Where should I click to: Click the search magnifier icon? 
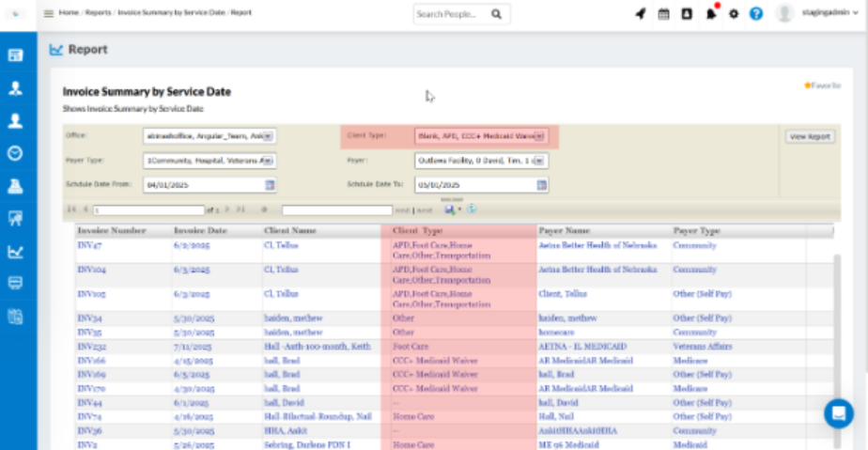(496, 14)
